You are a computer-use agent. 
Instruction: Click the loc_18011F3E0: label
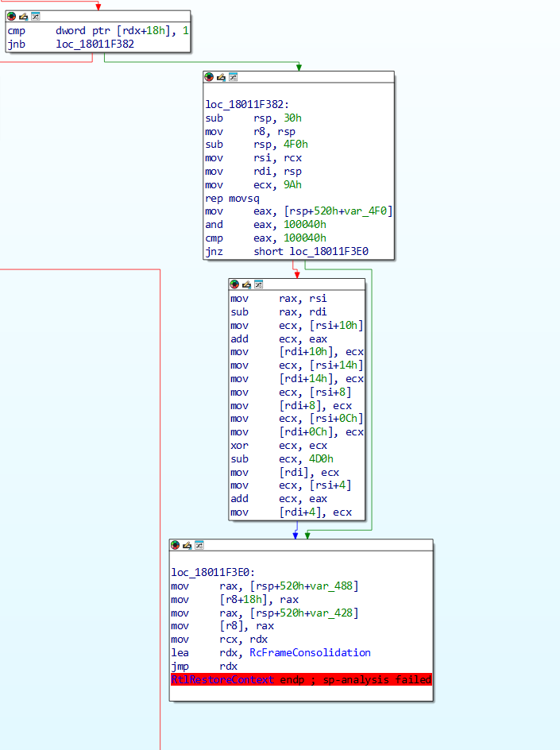pos(213,573)
